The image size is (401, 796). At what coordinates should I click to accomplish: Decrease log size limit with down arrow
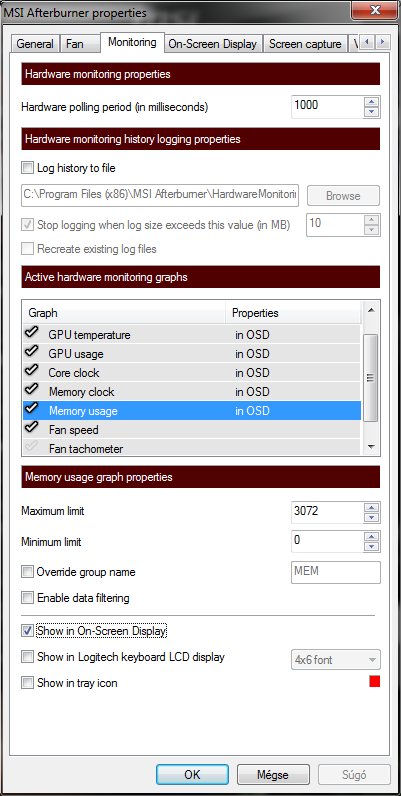click(372, 230)
